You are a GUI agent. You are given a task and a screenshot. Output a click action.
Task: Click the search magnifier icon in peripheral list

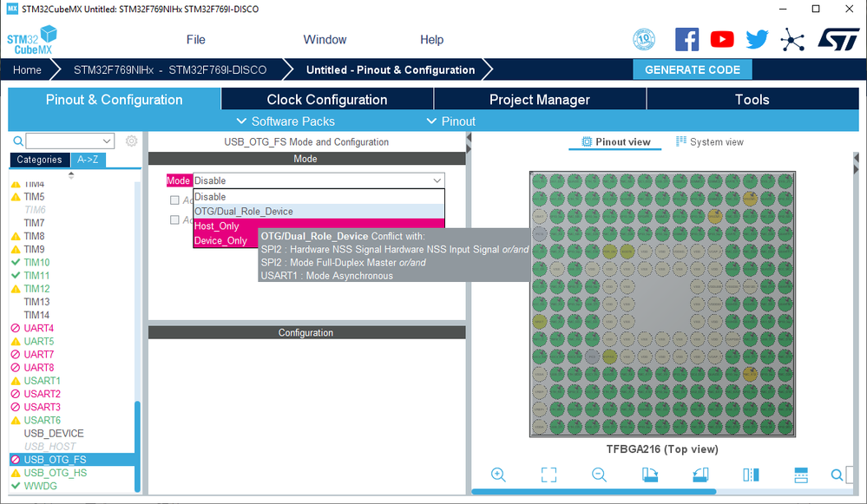pos(18,141)
